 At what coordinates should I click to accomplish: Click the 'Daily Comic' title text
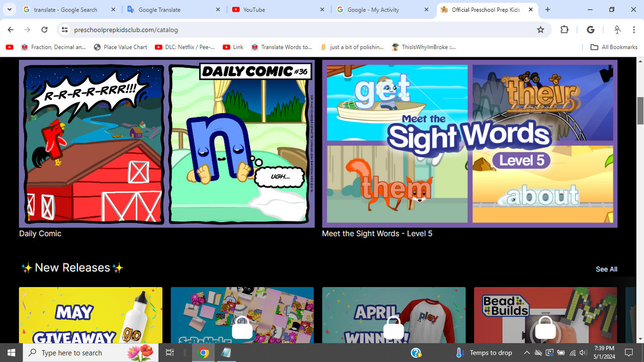tap(40, 233)
